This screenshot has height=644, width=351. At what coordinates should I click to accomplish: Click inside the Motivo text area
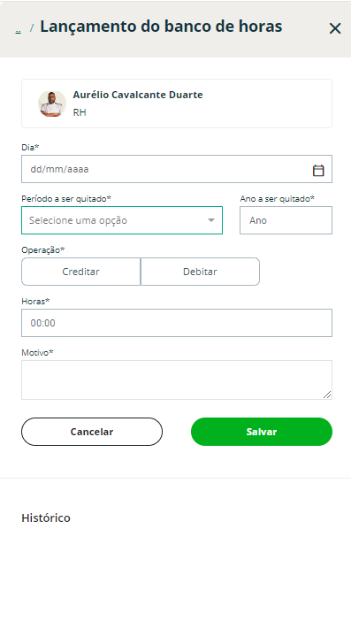click(x=177, y=379)
